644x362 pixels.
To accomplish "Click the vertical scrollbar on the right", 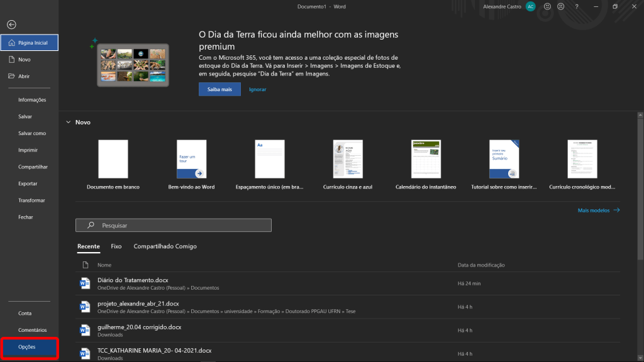I will point(640,189).
